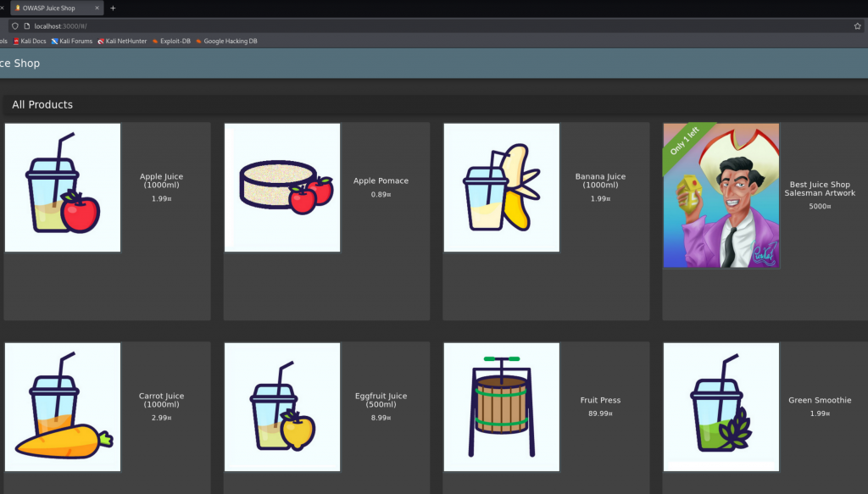Click the 1.99 price under Banana Juice

pos(601,198)
